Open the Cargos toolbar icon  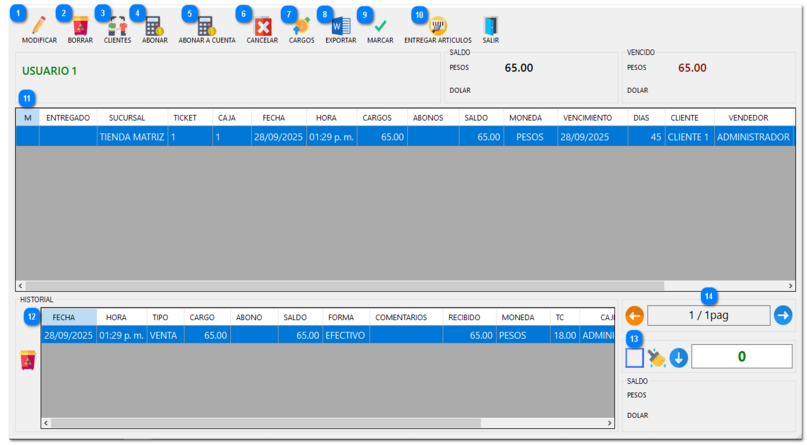click(x=301, y=26)
